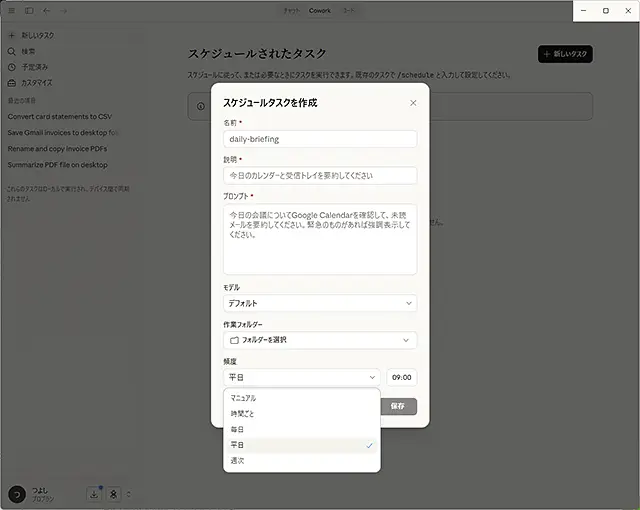This screenshot has width=640, height=510.
Task: Click the user avatar for つよし
Action: point(16,494)
